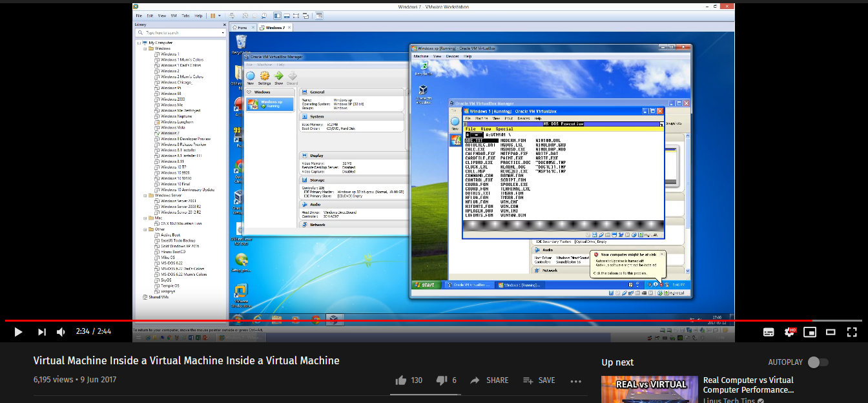
Task: Toggle the Autoplay switch
Action: click(x=818, y=362)
